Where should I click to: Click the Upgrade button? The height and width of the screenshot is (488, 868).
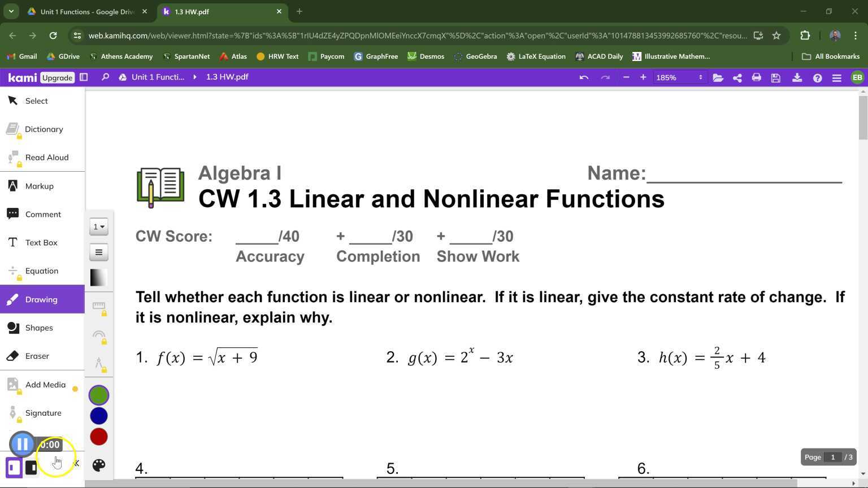point(57,77)
